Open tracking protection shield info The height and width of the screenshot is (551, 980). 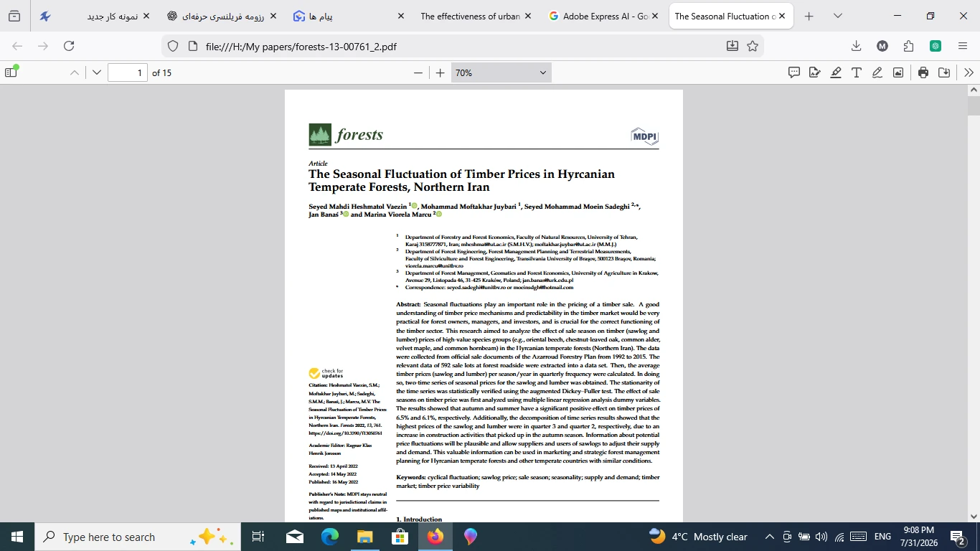(172, 46)
